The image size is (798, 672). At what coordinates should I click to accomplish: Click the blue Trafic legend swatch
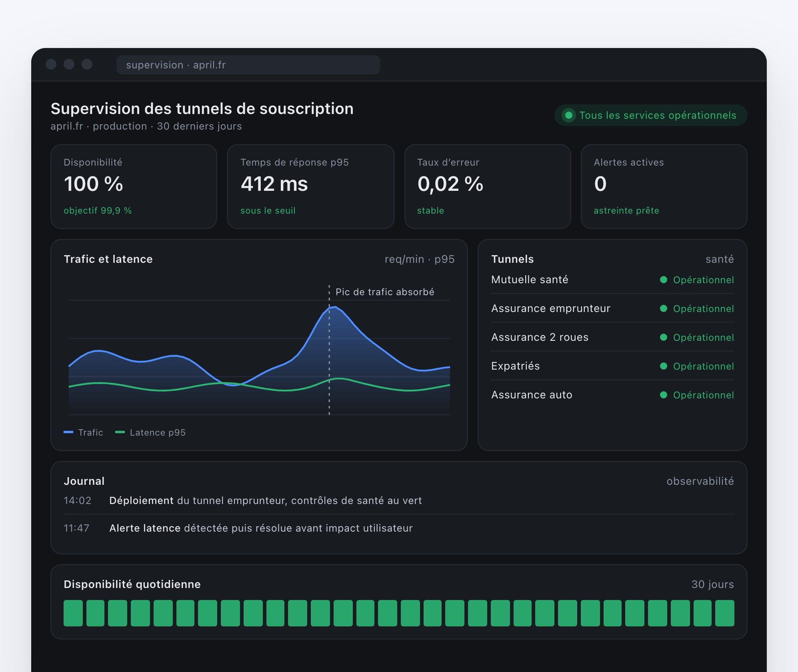(68, 432)
